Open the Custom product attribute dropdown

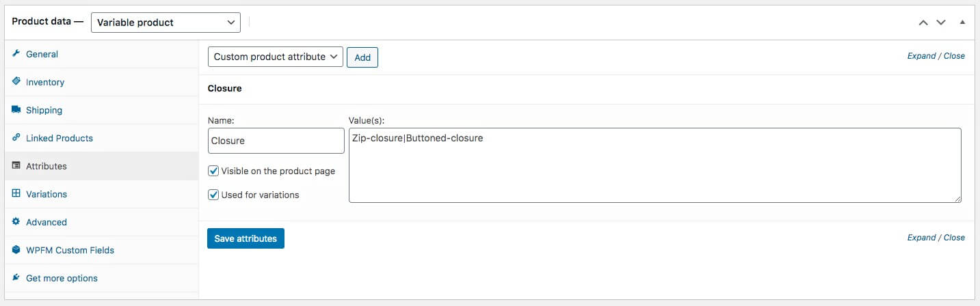click(x=275, y=57)
